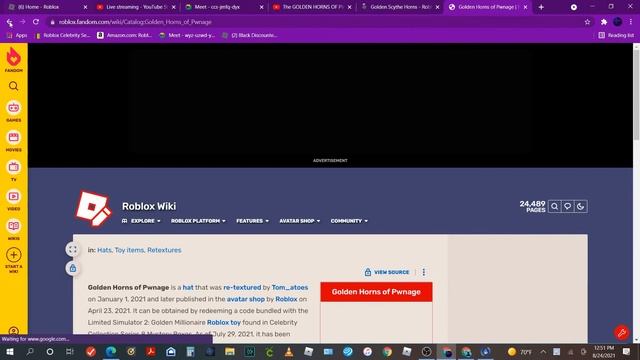Image resolution: width=640 pixels, height=360 pixels.
Task: Click the red pencil edit floating button
Action: tap(622, 333)
